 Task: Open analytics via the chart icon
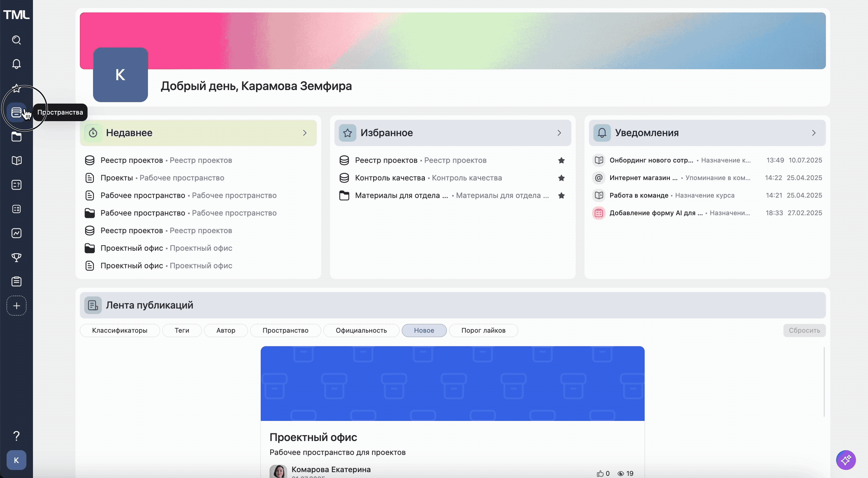16,233
